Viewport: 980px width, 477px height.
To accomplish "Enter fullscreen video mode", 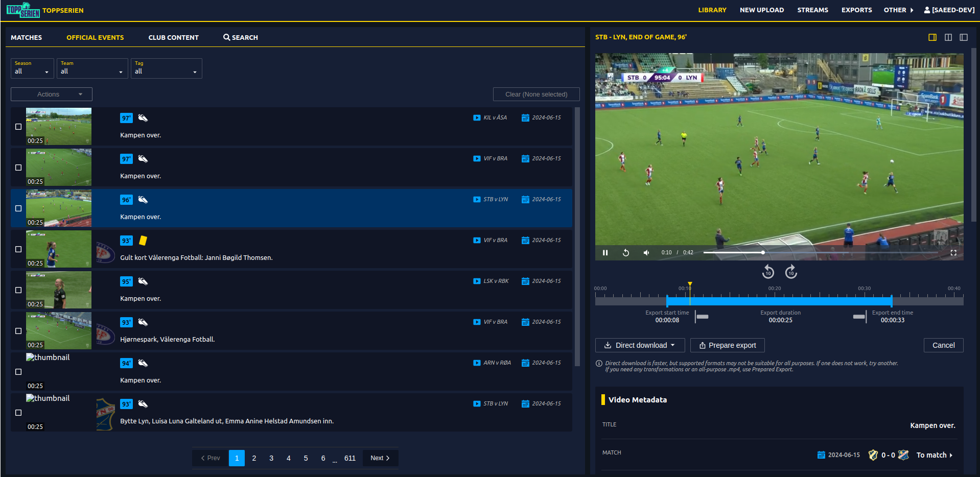I will coord(953,253).
